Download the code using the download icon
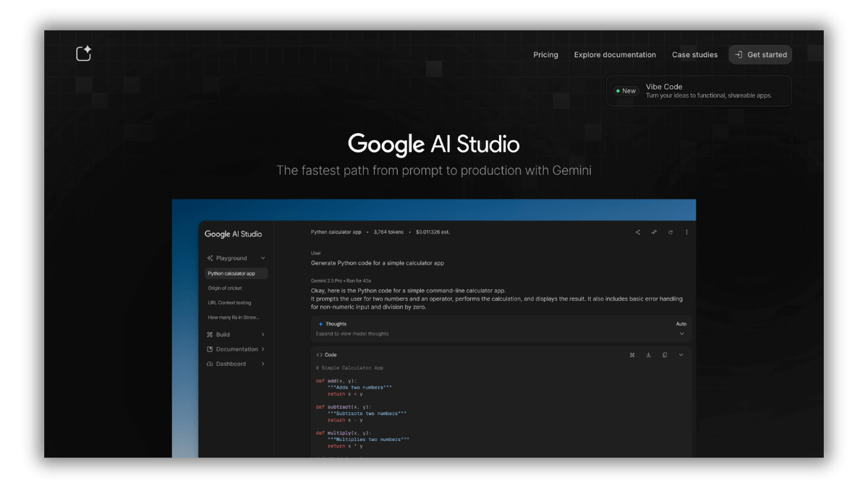868x488 pixels. [649, 355]
